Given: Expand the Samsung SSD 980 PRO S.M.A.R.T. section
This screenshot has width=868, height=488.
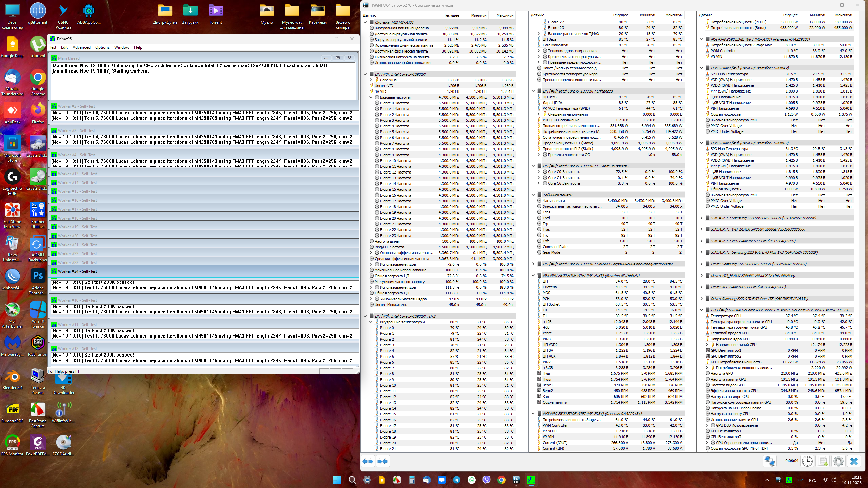Looking at the screenshot, I should coord(702,218).
